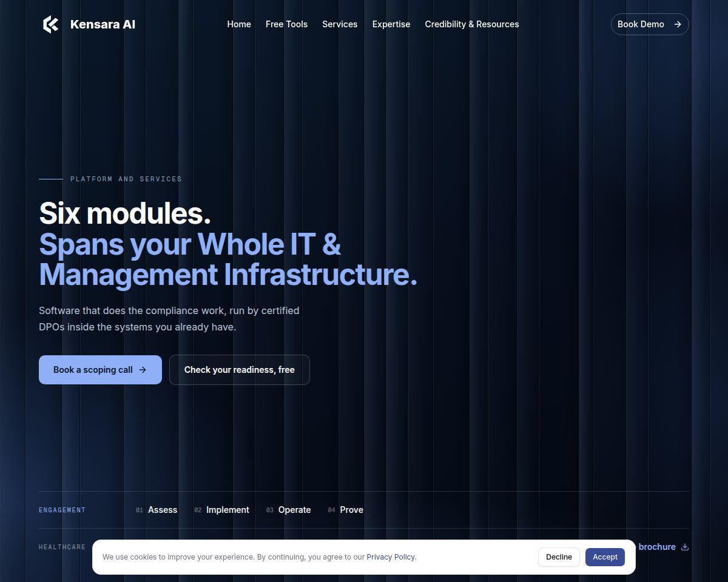The image size is (728, 582).
Task: Click the 'Six modules.' heading
Action: [125, 213]
